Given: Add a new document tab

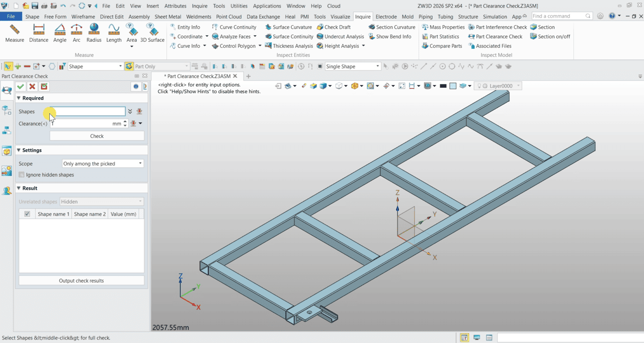Looking at the screenshot, I should click(x=248, y=76).
